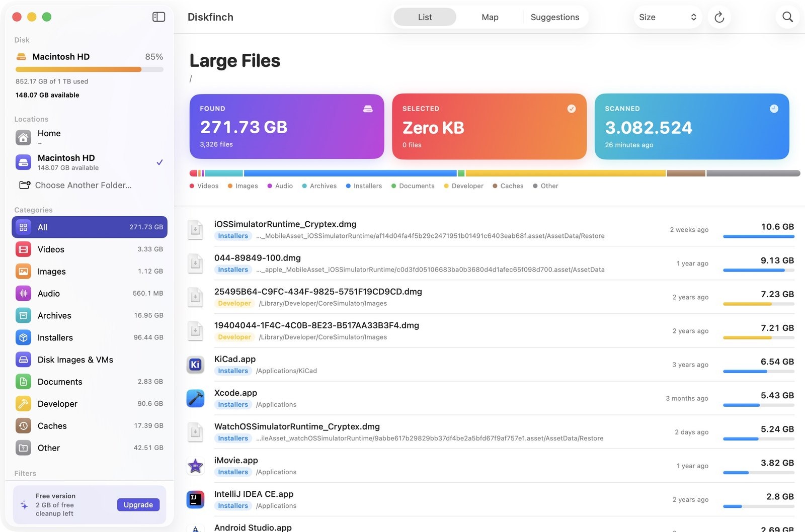
Task: Click the Macintosh HD location checkmark
Action: click(159, 162)
